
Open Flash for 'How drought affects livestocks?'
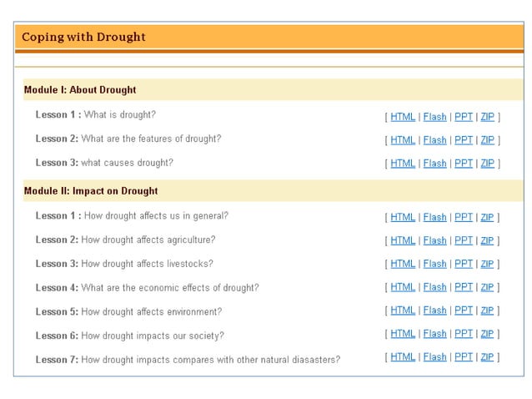point(434,264)
